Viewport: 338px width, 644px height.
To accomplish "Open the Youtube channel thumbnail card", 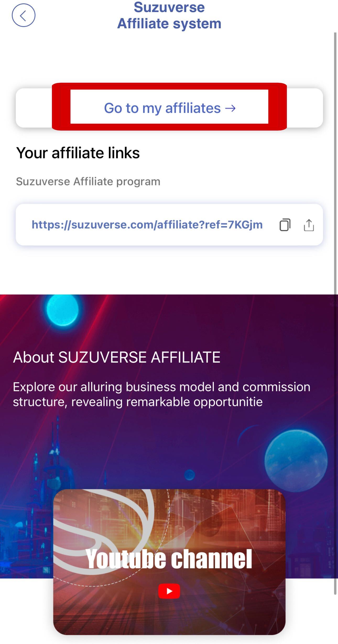I will tap(169, 562).
